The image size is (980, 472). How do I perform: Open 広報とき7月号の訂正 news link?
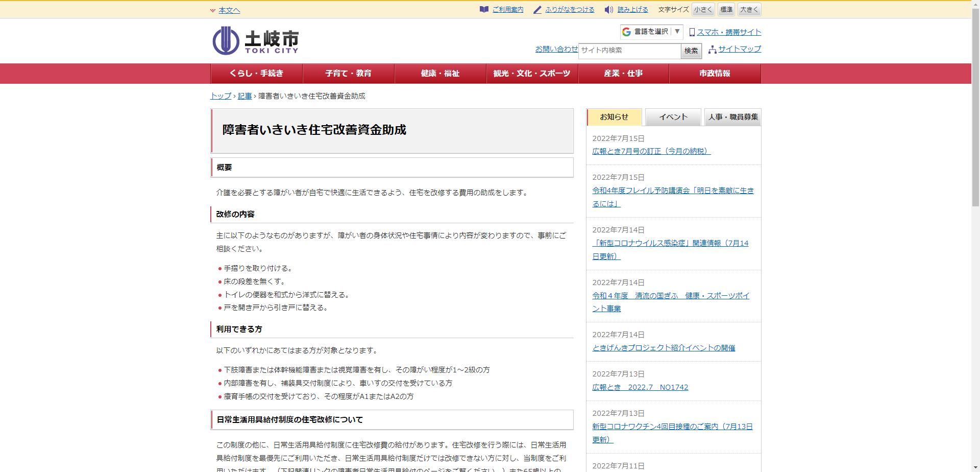coord(651,151)
